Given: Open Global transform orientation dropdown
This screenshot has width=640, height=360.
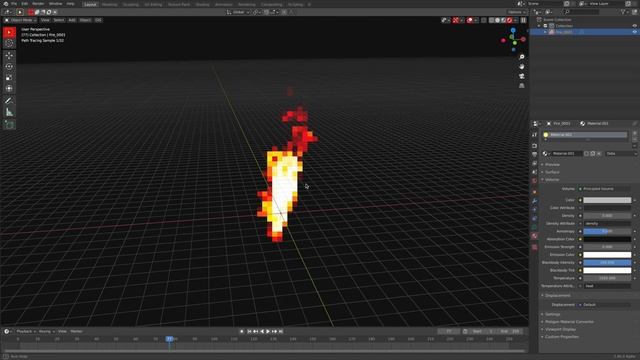Looking at the screenshot, I should click(238, 12).
